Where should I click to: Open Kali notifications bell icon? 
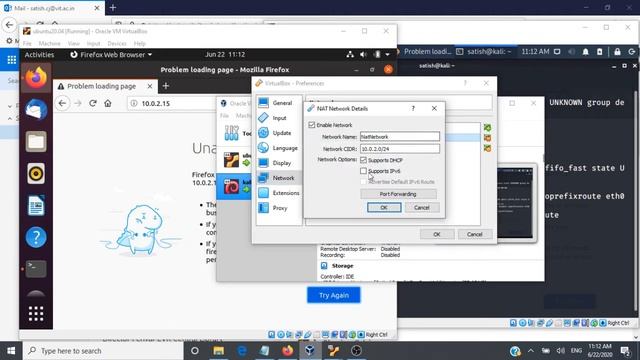[x=585, y=52]
